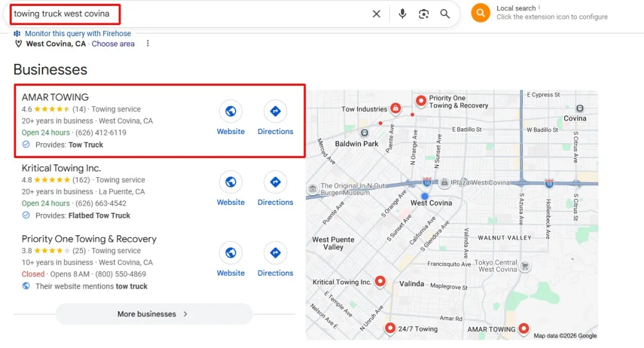Click Open 24 hours text under AMAR TOWING
Image resolution: width=644 pixels, height=348 pixels.
(x=46, y=133)
